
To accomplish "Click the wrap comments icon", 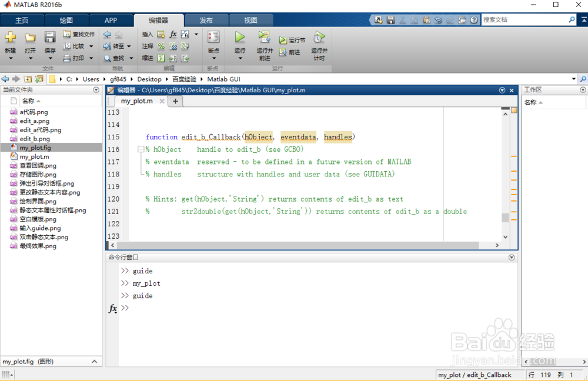I will click(x=185, y=46).
